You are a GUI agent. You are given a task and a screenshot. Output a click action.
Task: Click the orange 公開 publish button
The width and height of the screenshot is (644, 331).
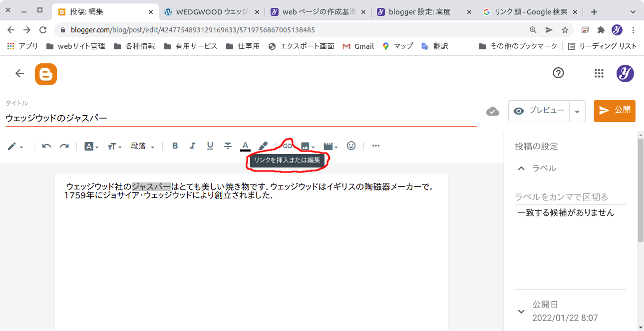click(615, 111)
